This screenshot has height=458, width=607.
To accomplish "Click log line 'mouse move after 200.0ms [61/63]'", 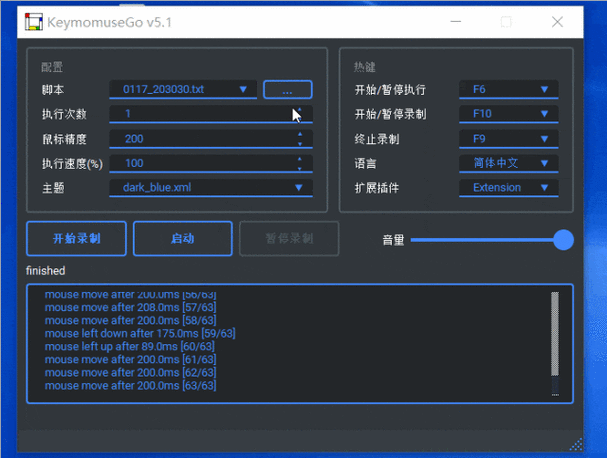I will coord(130,360).
